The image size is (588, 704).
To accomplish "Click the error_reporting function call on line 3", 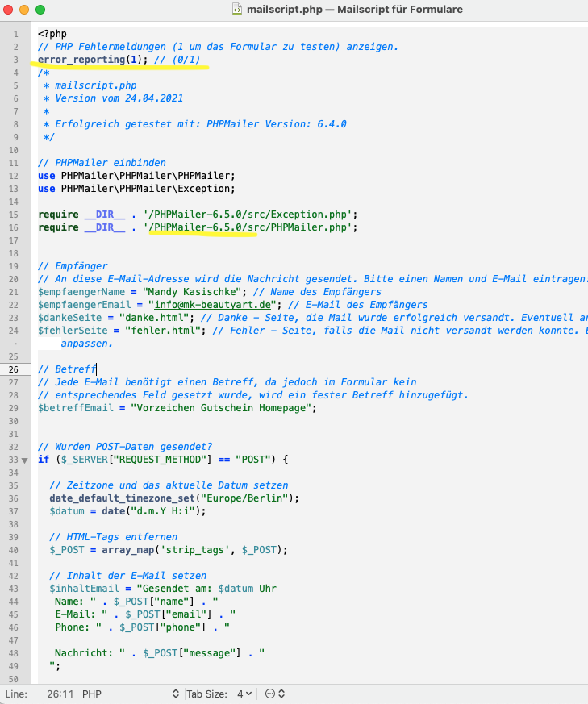I will coord(81,60).
